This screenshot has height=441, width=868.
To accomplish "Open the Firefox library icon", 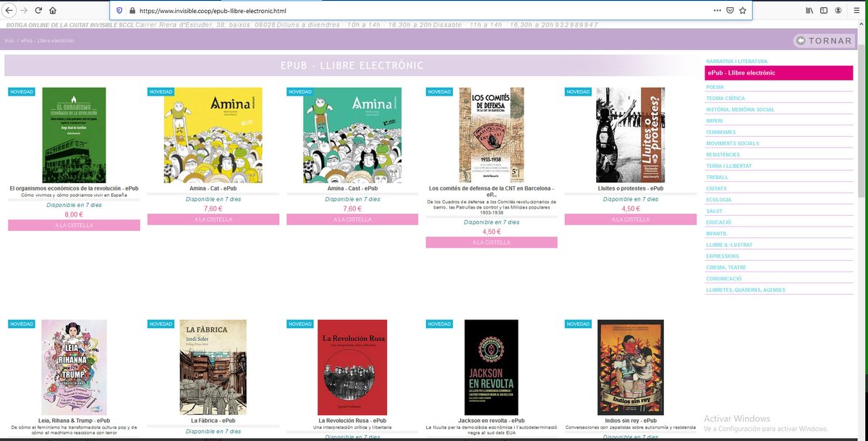I will tap(809, 11).
